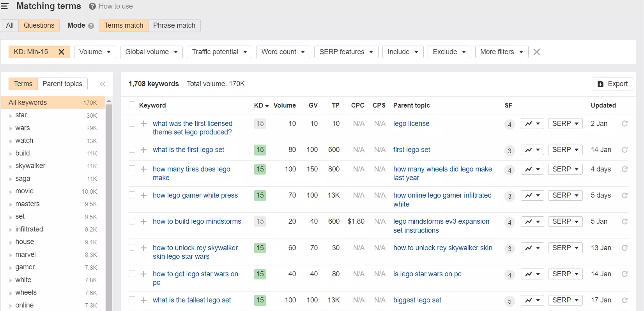Open the Global volume filter dropdown

[151, 52]
